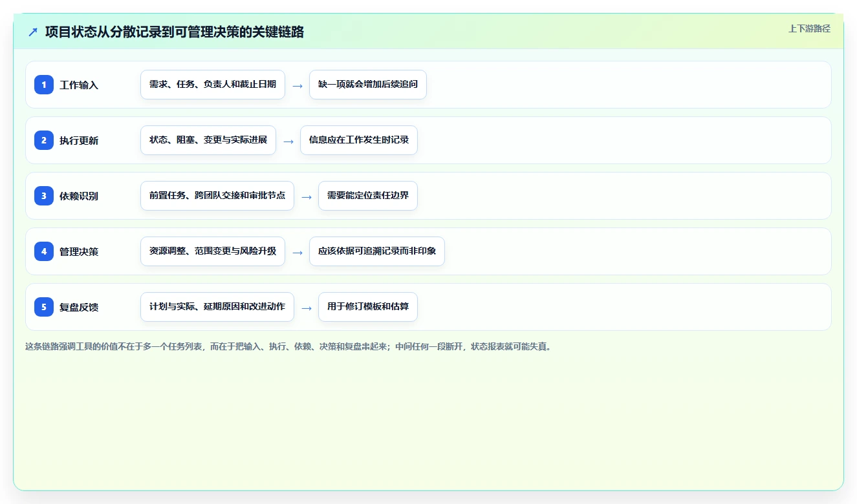This screenshot has width=857, height=504.
Task: Open the 信息应在工作发生时记录 chip
Action: coord(359,140)
